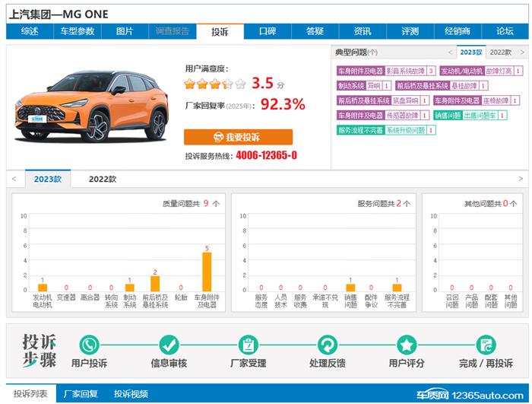Click the 用户评分 star step icon
The image size is (532, 404).
click(407, 345)
